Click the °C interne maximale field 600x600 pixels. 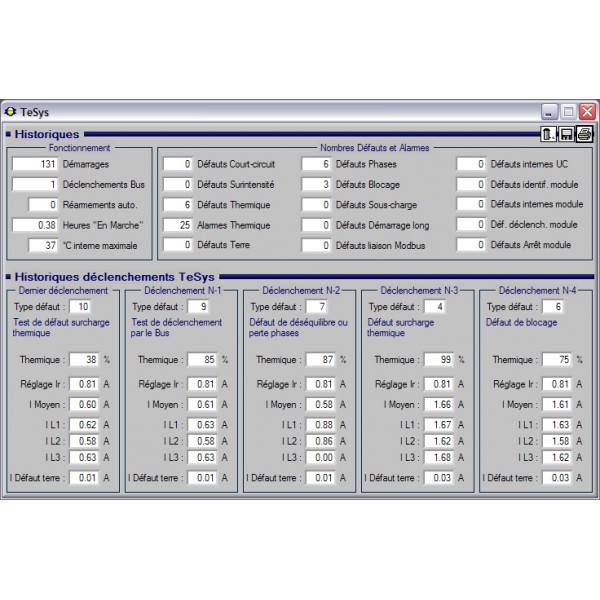pos(43,245)
